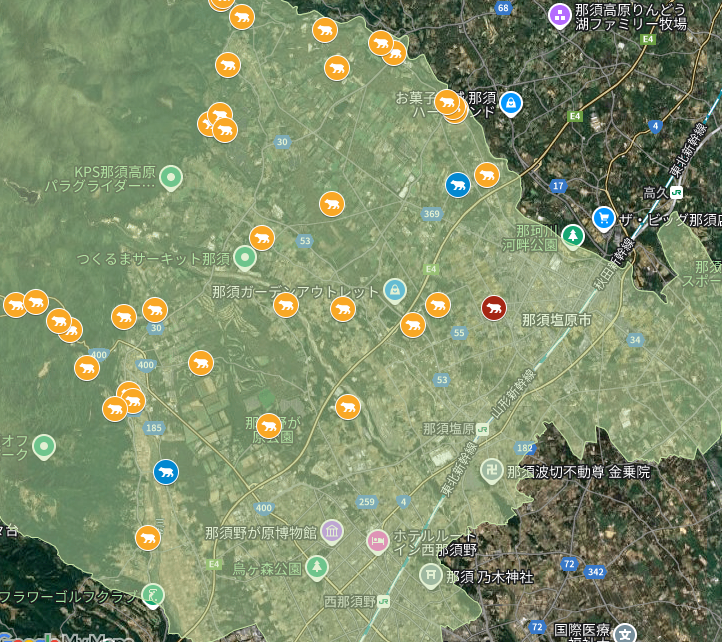
Task: Select the 烏ヶ森公園 park tree icon
Action: pos(317,567)
